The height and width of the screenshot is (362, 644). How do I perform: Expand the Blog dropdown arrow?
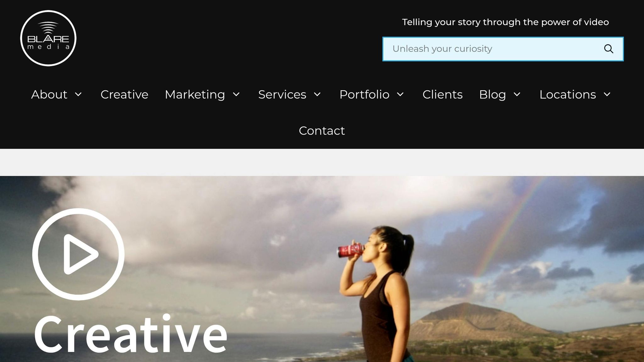pyautogui.click(x=517, y=94)
